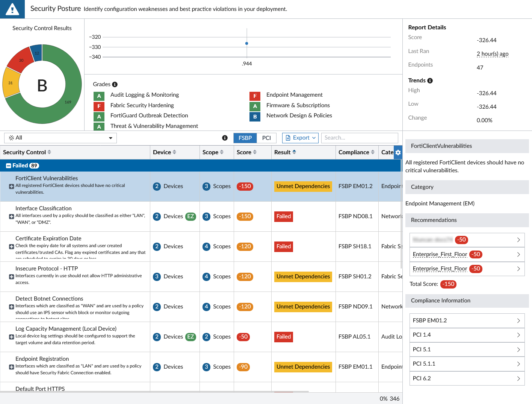Click the info icon next to Grades
This screenshot has height=404, width=532.
click(x=115, y=84)
